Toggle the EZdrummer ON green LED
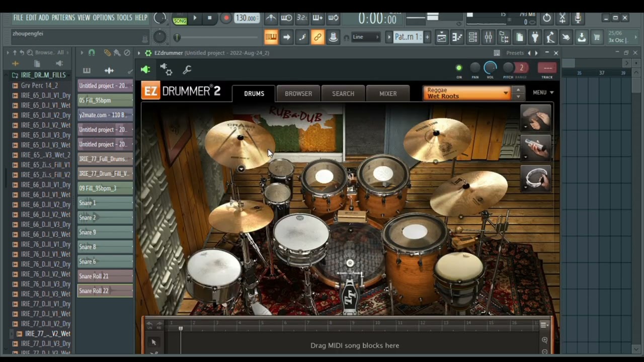This screenshot has height=362, width=644. (459, 68)
